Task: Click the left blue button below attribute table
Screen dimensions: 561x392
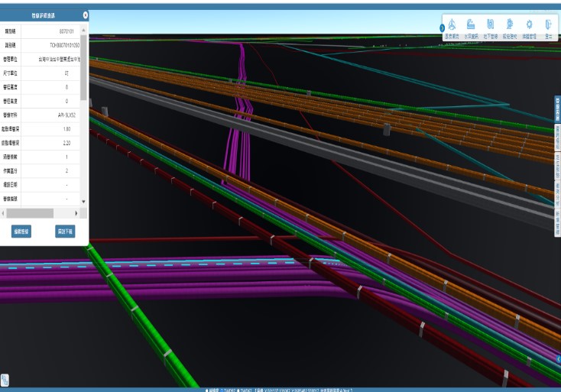Action: pyautogui.click(x=21, y=232)
